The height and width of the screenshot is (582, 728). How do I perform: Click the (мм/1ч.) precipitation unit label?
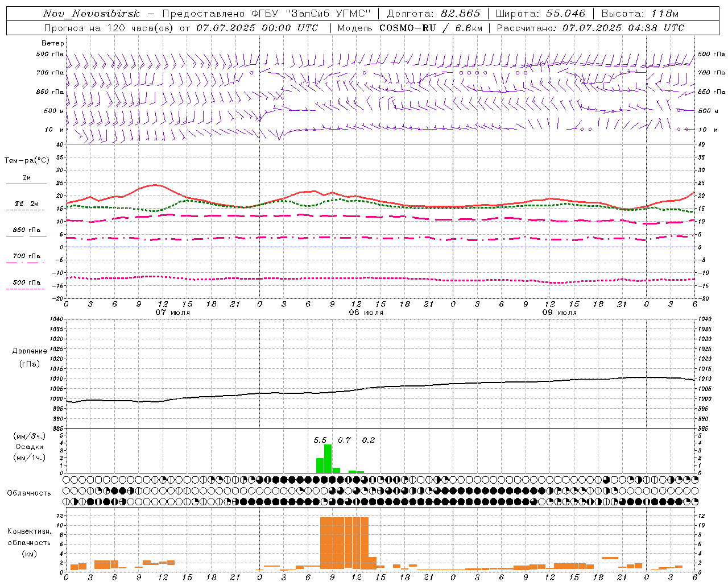coord(28,458)
